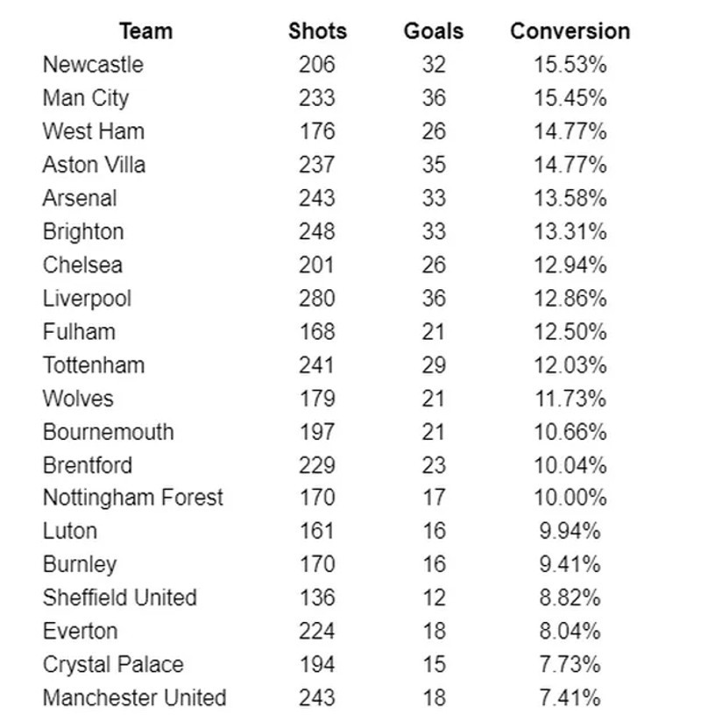Click Arsenal's goals value 33

[x=434, y=198]
